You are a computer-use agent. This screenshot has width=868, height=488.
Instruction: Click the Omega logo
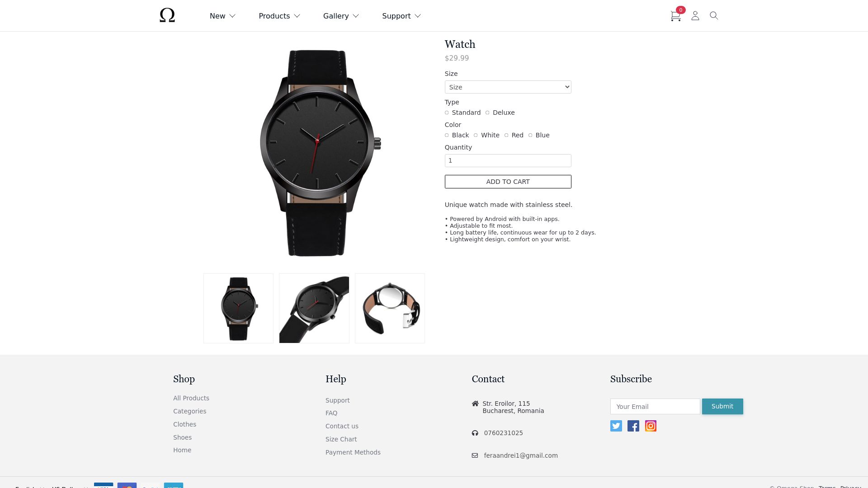tap(167, 15)
